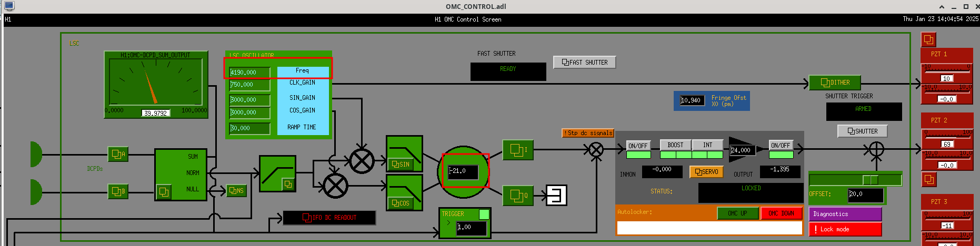Screen dimensions: 980x246
Task: Click the red related-display icon below PZT 2
Action: 929,180
